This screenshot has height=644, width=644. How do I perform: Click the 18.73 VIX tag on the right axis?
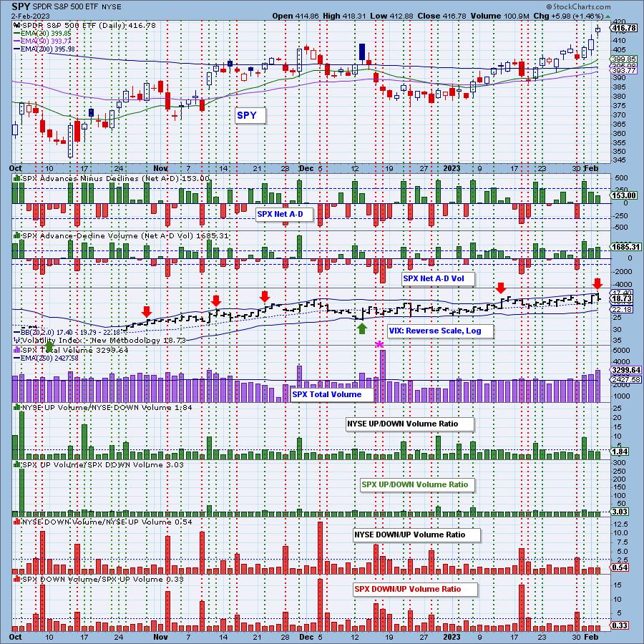[622, 298]
